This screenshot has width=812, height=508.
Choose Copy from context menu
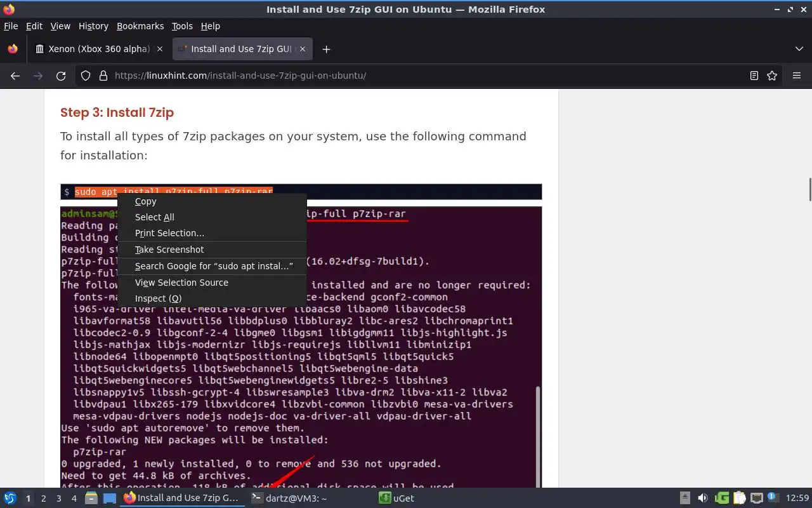tap(212, 201)
